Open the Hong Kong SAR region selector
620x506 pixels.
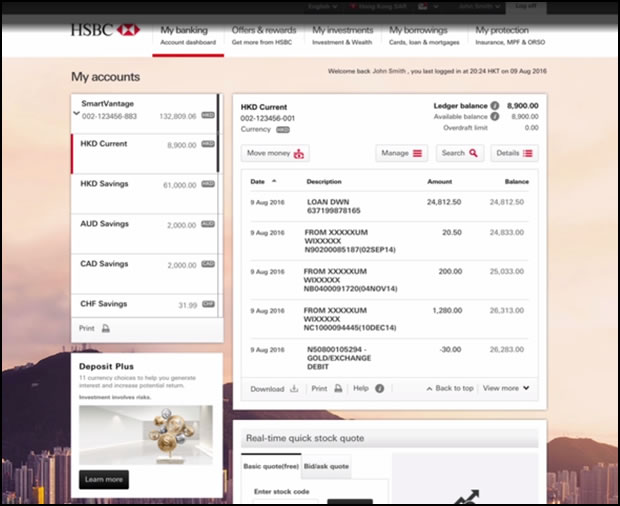pos(378,6)
